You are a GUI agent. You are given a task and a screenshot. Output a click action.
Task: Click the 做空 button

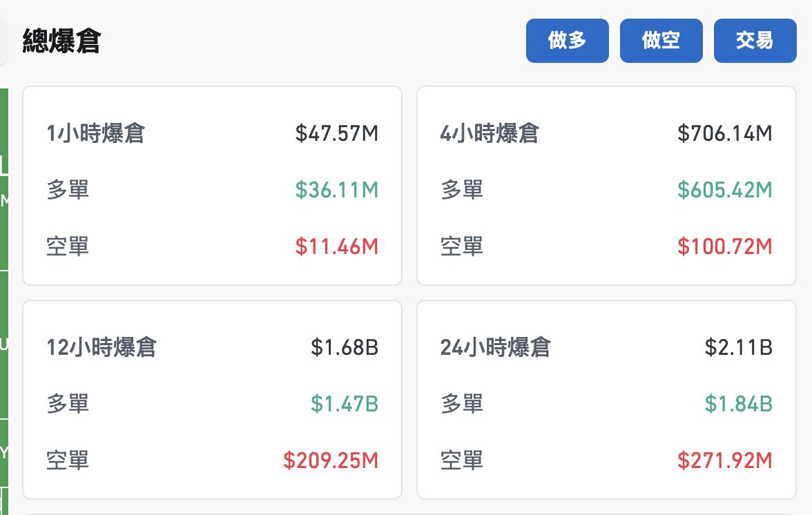pyautogui.click(x=661, y=41)
